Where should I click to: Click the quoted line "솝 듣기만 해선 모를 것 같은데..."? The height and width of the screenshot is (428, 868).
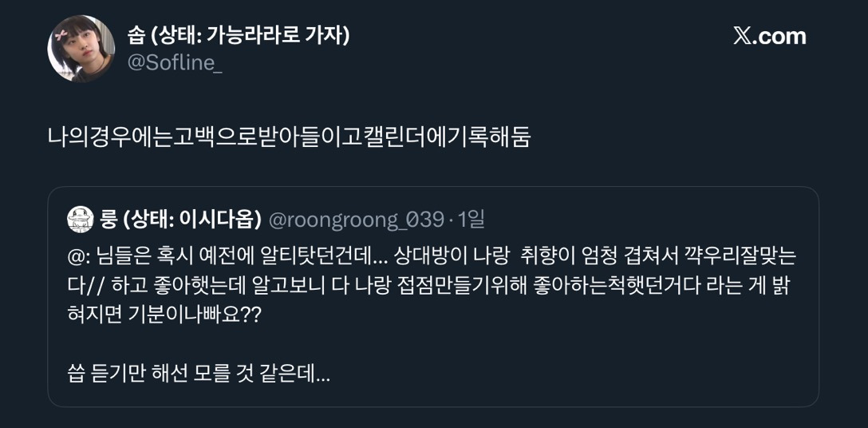click(x=199, y=373)
